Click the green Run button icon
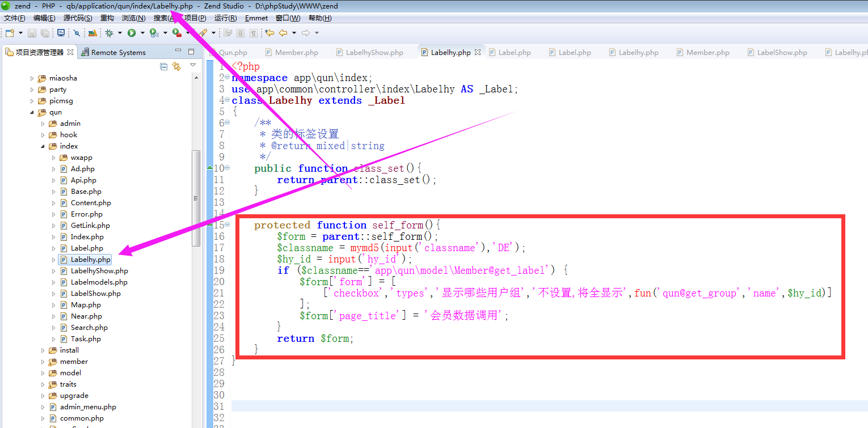This screenshot has height=428, width=868. click(132, 33)
